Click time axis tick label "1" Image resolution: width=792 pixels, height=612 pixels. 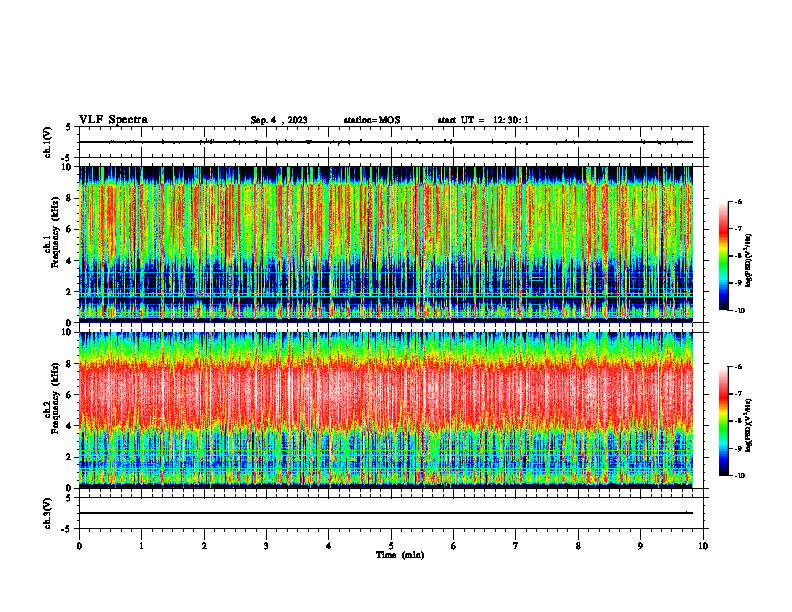(x=141, y=546)
